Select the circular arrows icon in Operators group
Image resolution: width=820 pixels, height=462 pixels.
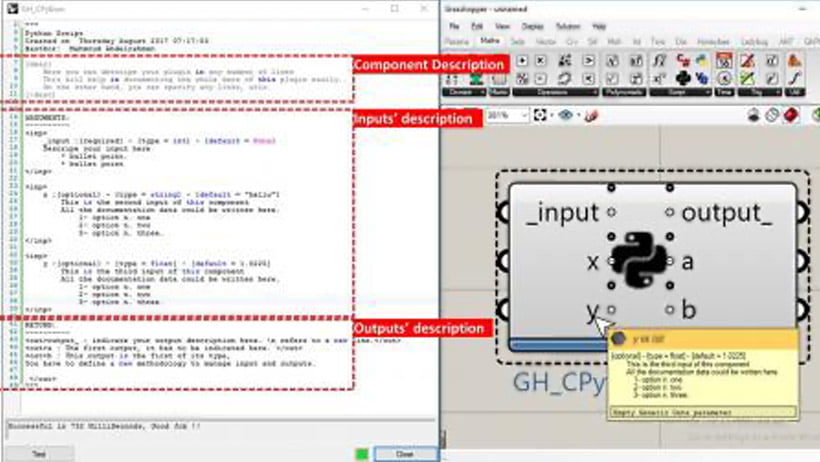(564, 78)
